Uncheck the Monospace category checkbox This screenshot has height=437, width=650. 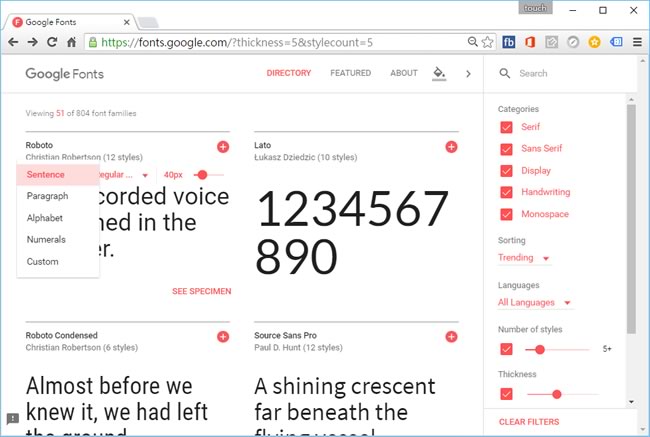[506, 214]
